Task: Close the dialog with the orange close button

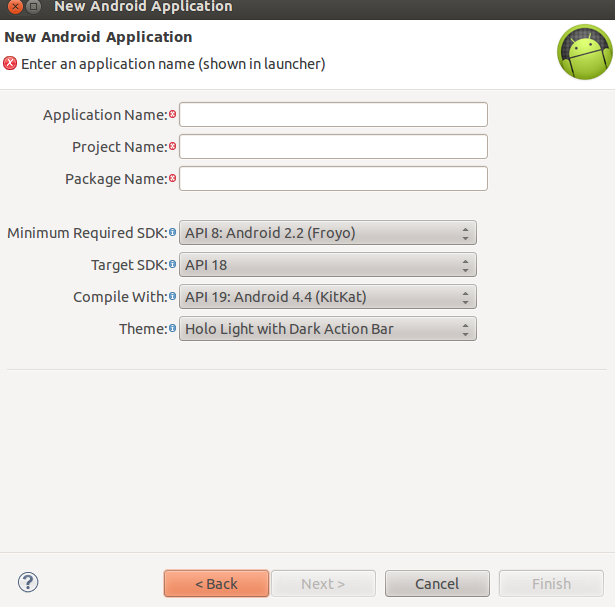Action: 15,6
